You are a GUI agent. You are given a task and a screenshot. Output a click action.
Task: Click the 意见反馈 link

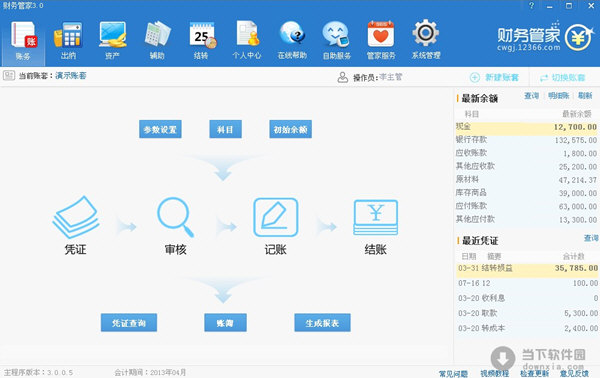pos(574,373)
